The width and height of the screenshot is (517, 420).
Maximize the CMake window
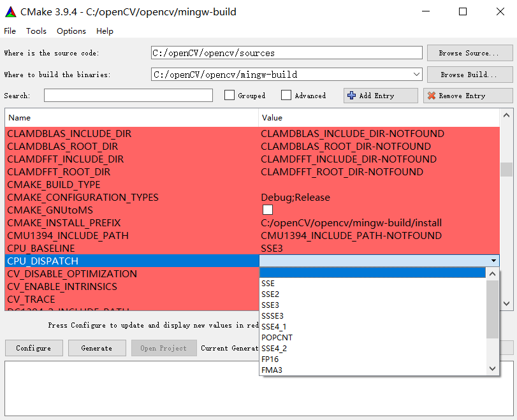(x=463, y=12)
